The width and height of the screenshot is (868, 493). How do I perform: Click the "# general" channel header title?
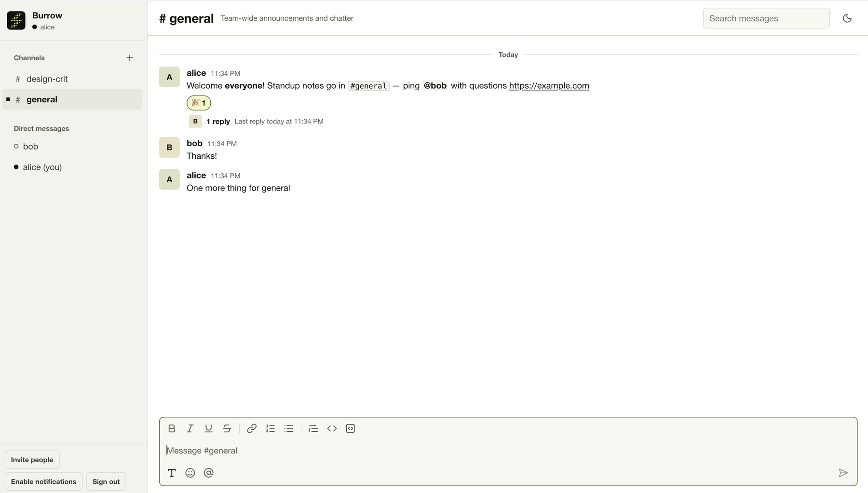tap(186, 18)
